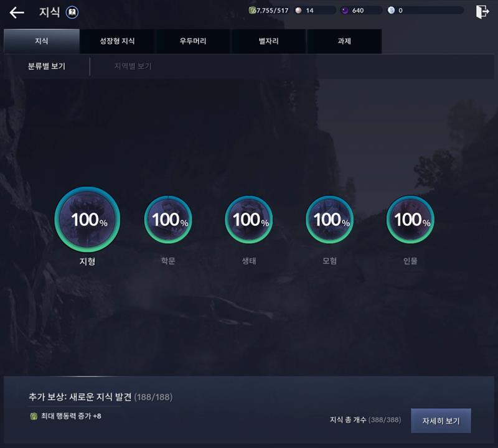Choose the 인물 knowledge category circle
Screen dimensions: 498x448
click(410, 220)
